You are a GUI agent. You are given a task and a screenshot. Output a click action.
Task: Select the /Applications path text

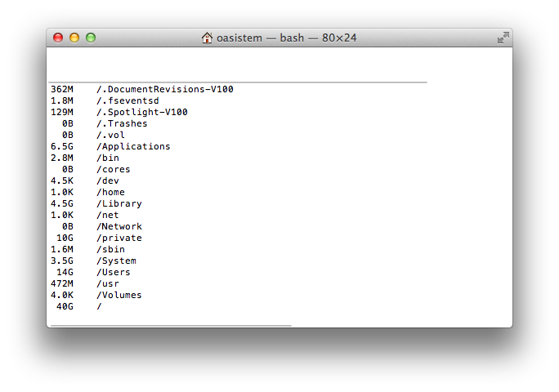(x=133, y=146)
